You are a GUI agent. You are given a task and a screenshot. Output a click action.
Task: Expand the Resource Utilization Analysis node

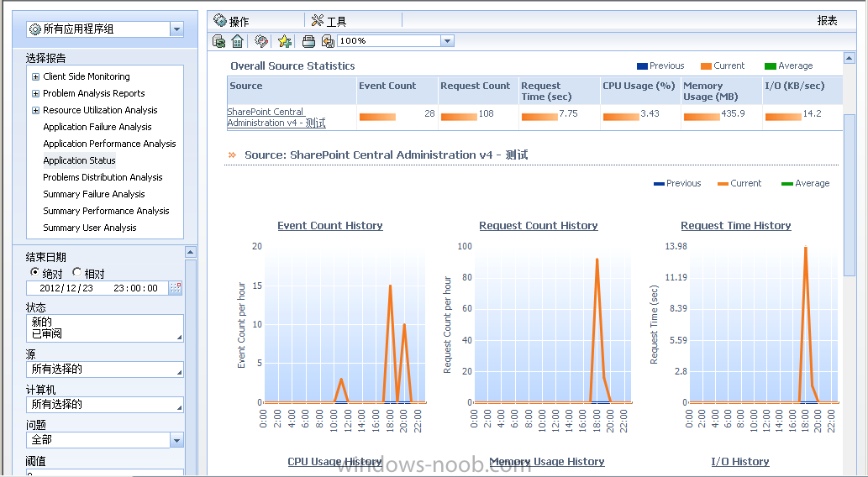(x=35, y=110)
